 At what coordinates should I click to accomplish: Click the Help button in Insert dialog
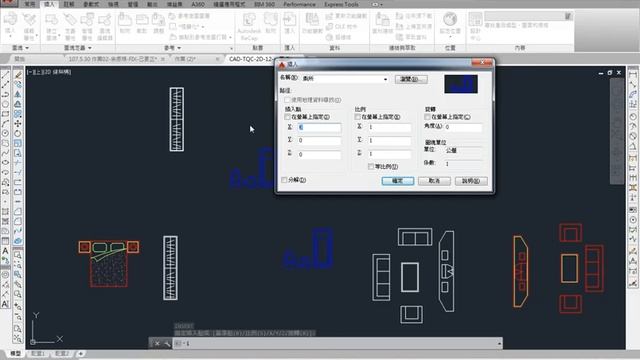471,181
